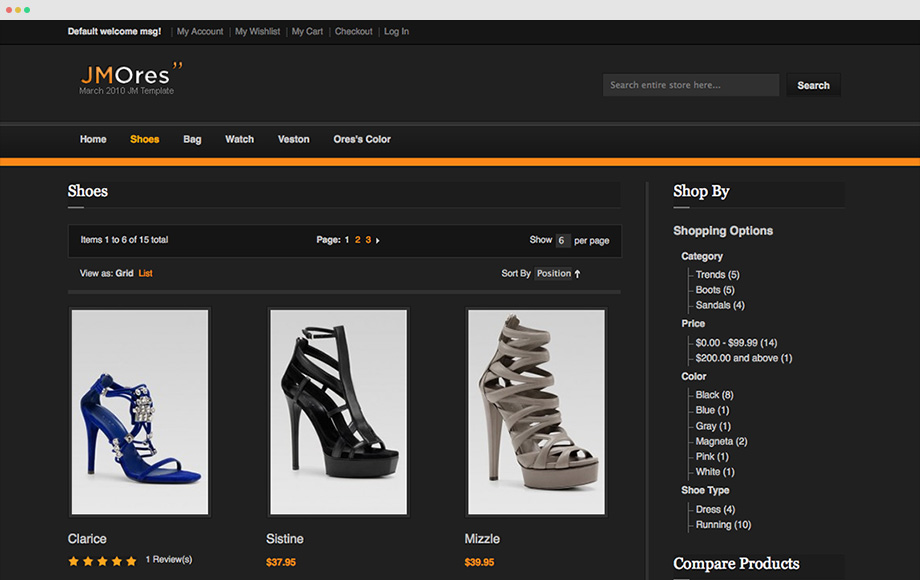This screenshot has height=580, width=920.
Task: Focus the search entire store field
Action: click(691, 85)
